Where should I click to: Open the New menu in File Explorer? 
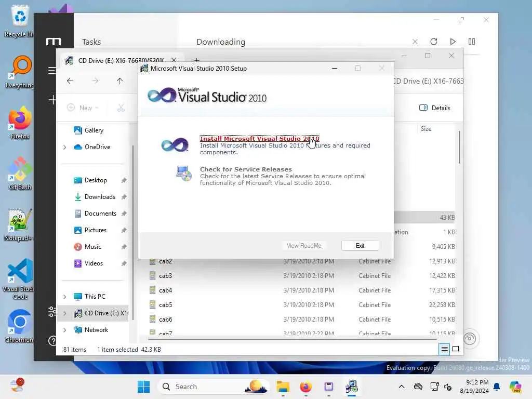pyautogui.click(x=83, y=108)
